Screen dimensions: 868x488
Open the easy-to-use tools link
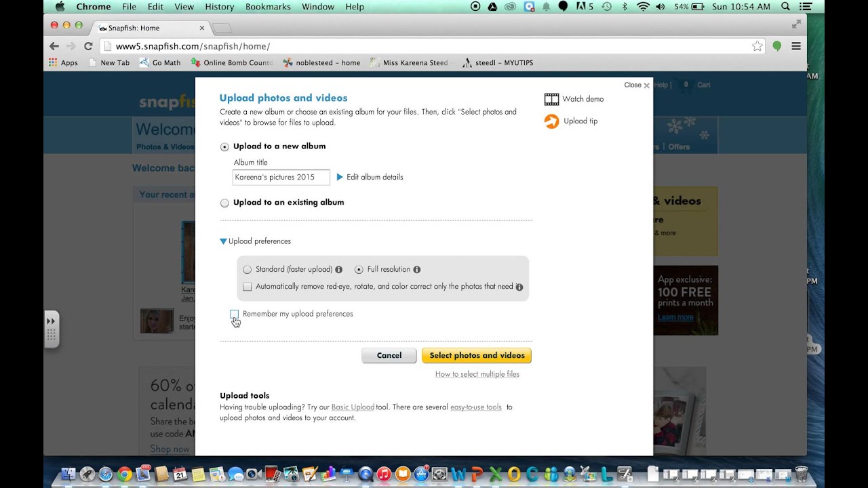coord(476,407)
